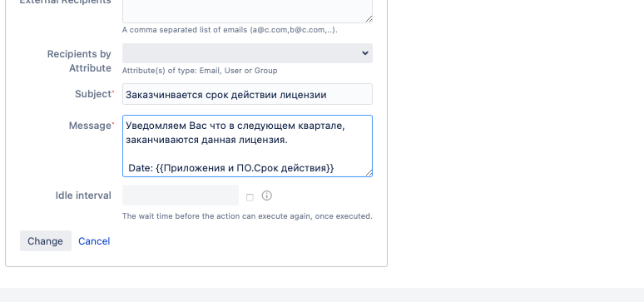
Task: Open the Recipients by Attribute dropdown
Action: coord(247,53)
